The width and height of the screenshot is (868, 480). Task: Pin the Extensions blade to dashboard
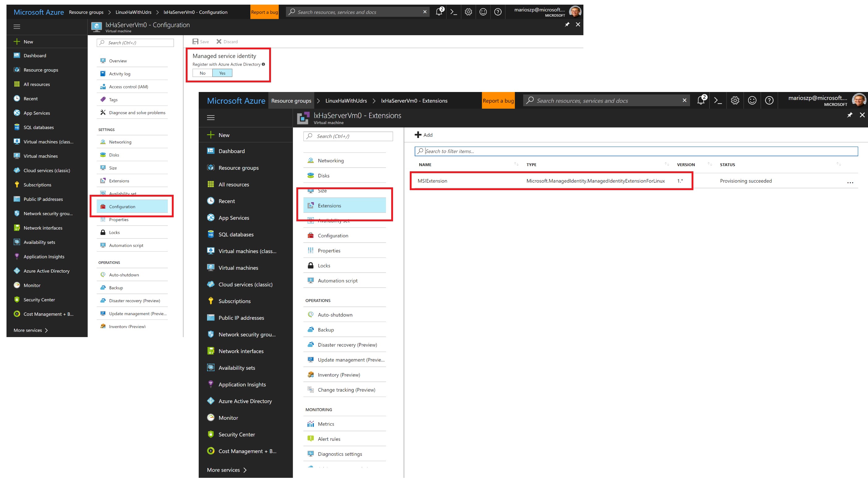click(849, 115)
